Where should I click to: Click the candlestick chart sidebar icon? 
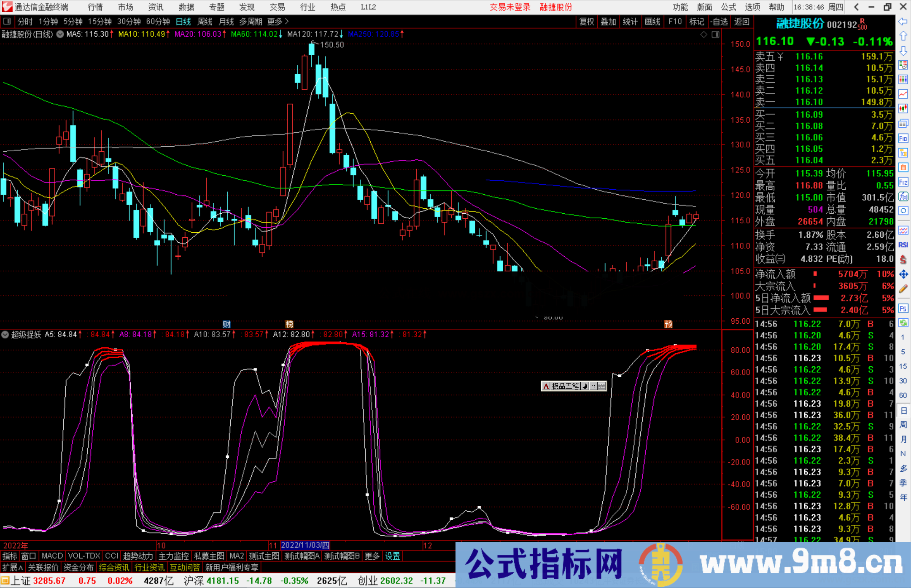(x=903, y=108)
